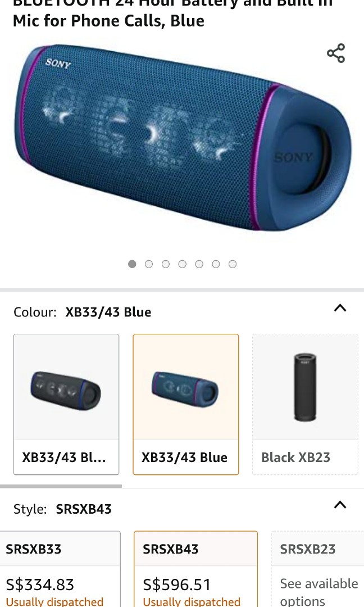Go to second image carousel dot
The image size is (364, 607).
(x=148, y=264)
